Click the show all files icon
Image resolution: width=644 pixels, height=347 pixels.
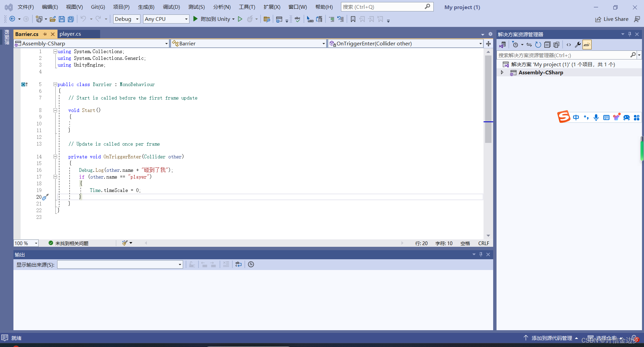(x=556, y=45)
